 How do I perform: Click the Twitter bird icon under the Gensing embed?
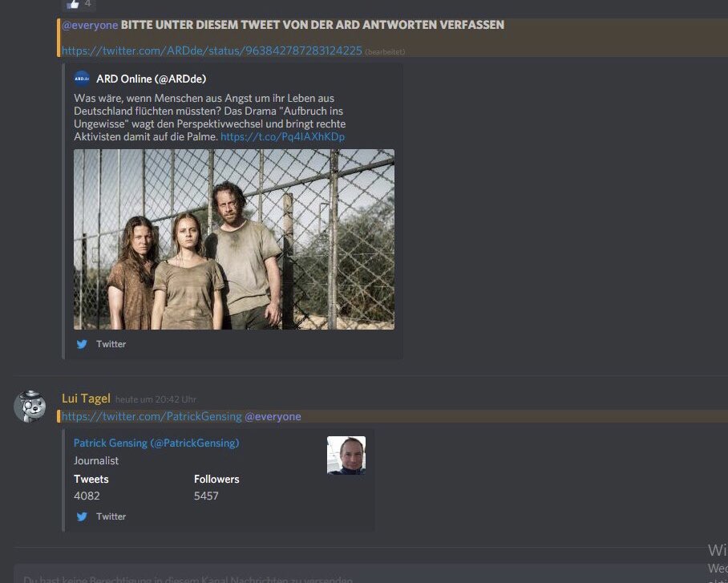(x=82, y=516)
